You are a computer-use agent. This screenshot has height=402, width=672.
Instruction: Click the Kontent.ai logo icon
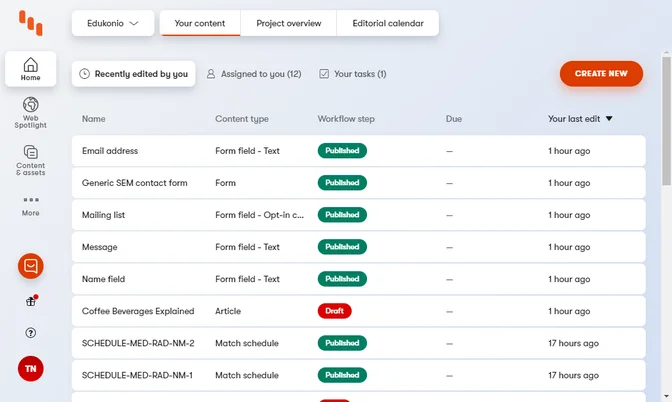click(x=31, y=23)
